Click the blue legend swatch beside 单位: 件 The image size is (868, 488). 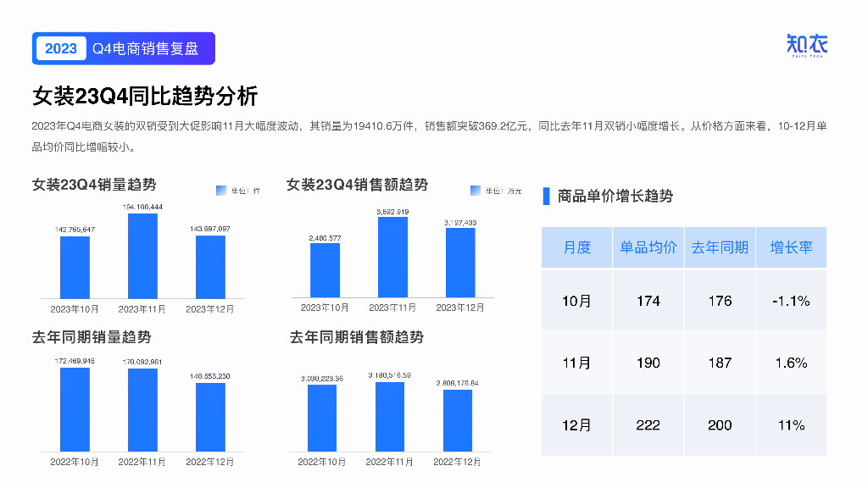[x=221, y=191]
